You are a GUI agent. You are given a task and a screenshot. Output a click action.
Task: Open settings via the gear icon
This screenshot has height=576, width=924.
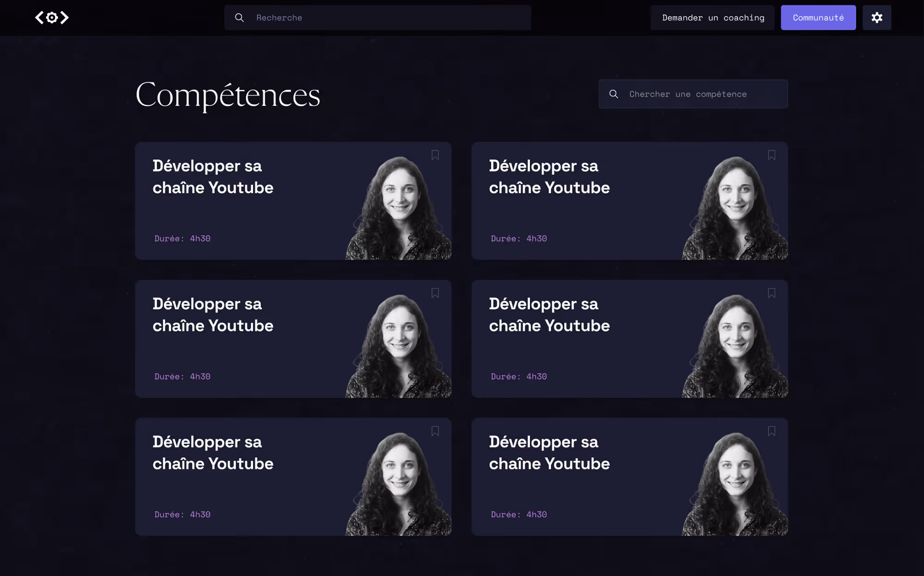coord(876,18)
